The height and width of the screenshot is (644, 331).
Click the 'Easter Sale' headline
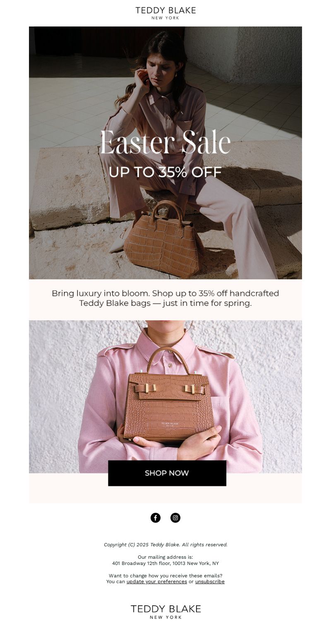(165, 143)
